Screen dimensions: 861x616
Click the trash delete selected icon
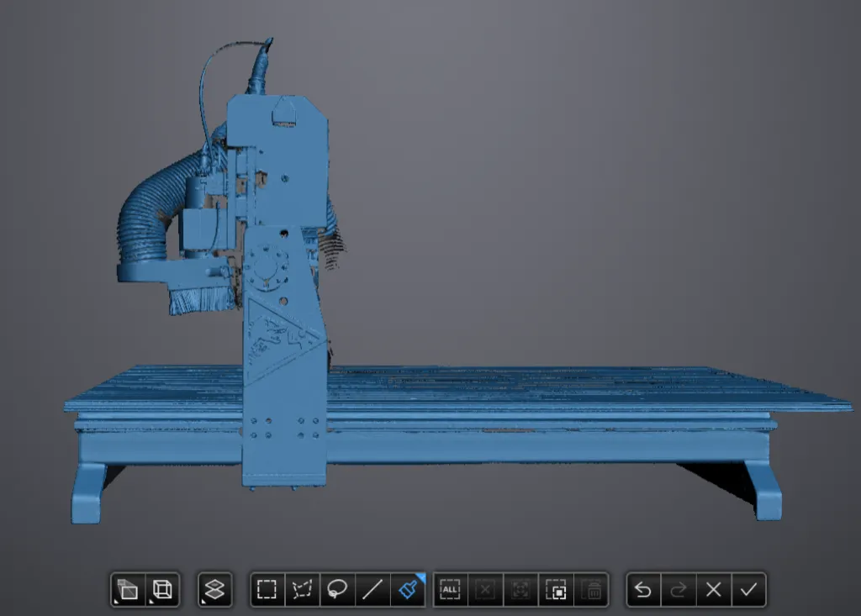click(593, 590)
